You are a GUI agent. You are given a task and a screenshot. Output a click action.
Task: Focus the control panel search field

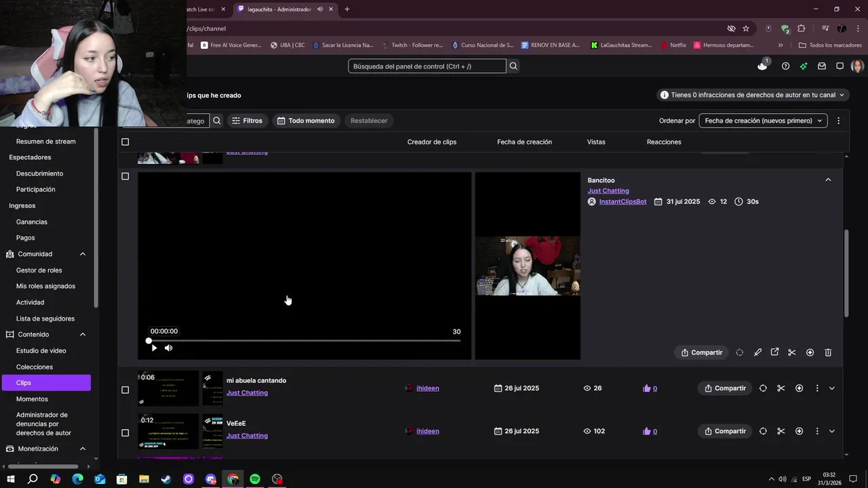tap(427, 66)
